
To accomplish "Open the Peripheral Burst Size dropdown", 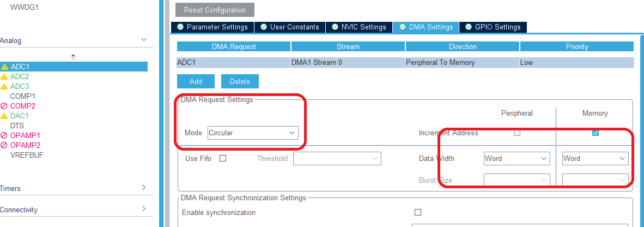I will [517, 180].
